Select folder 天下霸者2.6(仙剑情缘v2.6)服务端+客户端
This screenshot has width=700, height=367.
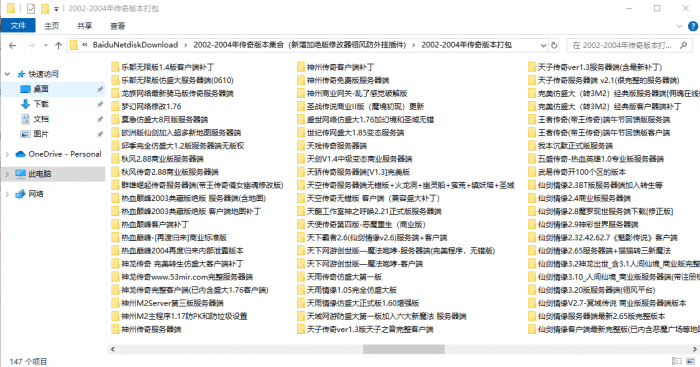click(372, 238)
